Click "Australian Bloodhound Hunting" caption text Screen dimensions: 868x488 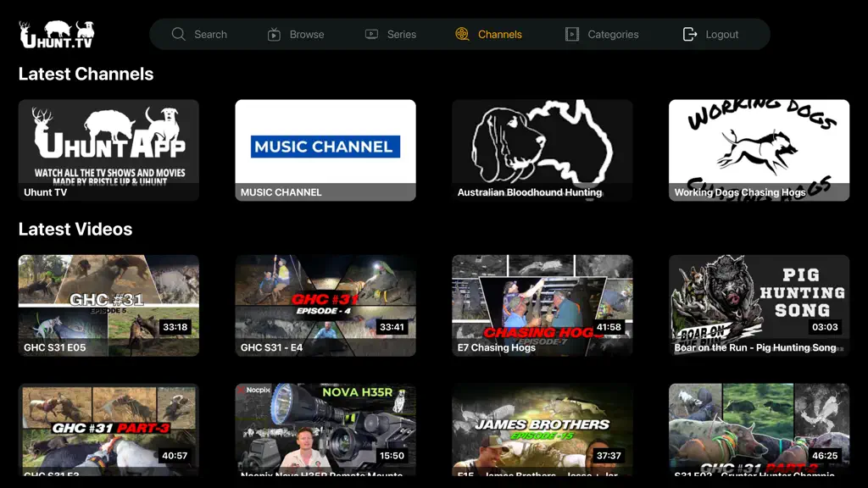pyautogui.click(x=530, y=192)
